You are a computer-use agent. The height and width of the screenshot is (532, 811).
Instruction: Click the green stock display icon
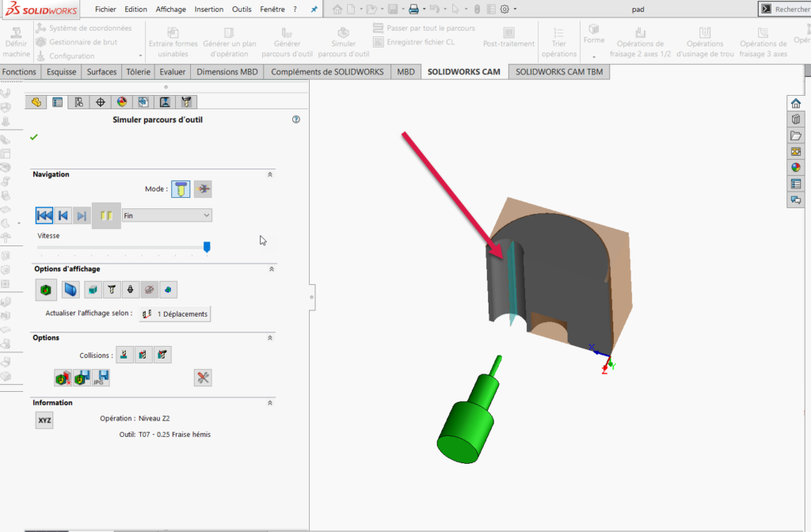coord(45,291)
